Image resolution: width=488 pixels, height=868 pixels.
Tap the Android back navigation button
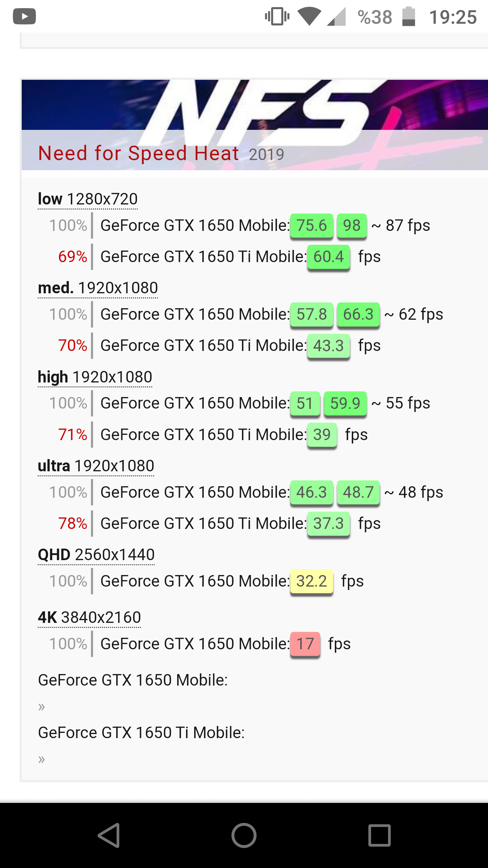click(x=109, y=835)
